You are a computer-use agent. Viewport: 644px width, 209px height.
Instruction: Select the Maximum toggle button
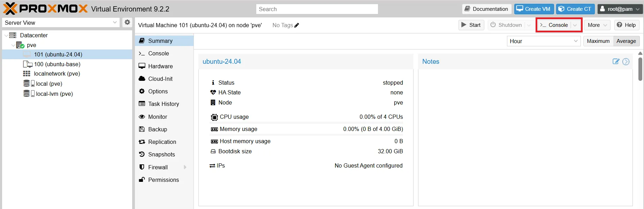(x=598, y=41)
